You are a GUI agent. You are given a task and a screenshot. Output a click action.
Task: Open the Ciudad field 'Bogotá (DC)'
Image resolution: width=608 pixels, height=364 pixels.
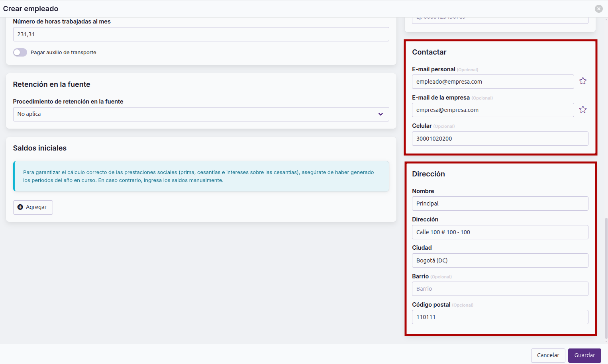click(500, 260)
